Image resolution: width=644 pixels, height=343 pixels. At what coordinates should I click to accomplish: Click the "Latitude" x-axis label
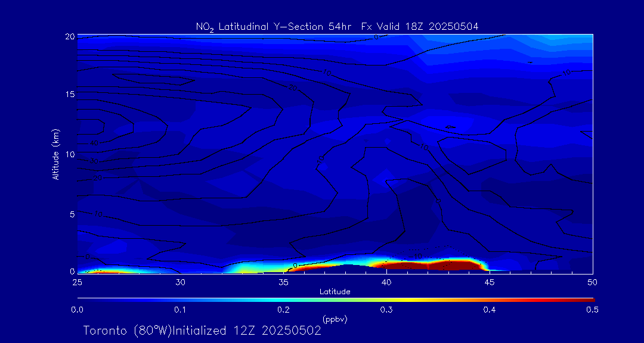335,292
